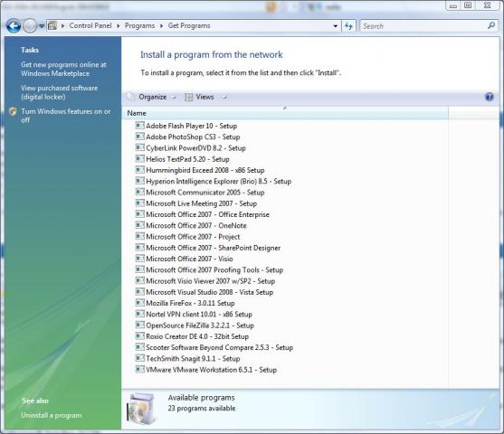
Task: Open the Organize menu
Action: 152,97
